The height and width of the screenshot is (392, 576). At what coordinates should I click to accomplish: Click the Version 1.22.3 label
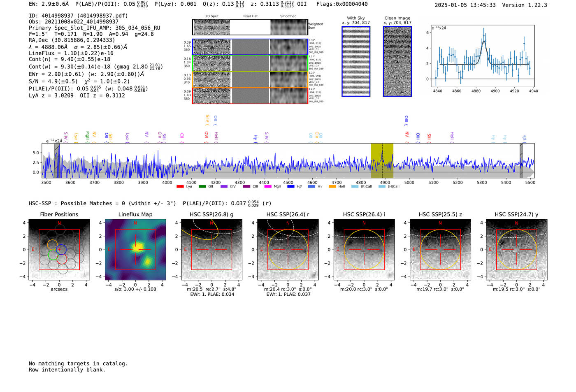(x=525, y=5)
